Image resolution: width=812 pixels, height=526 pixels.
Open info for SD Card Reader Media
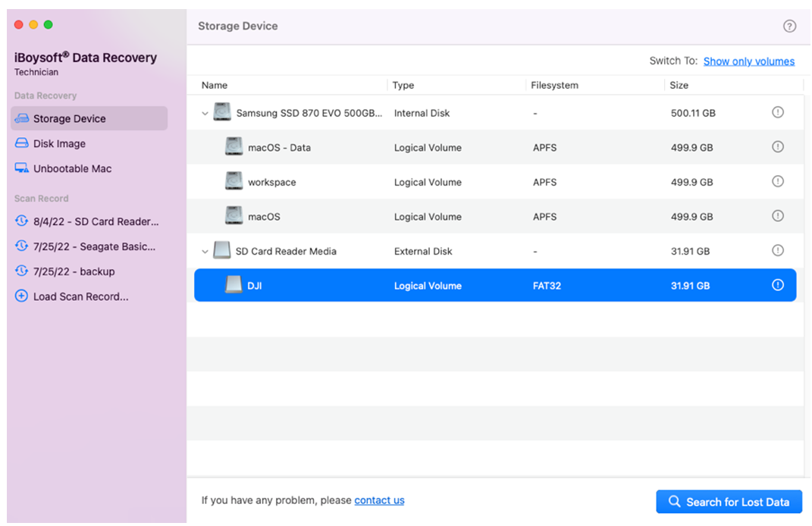(x=777, y=251)
